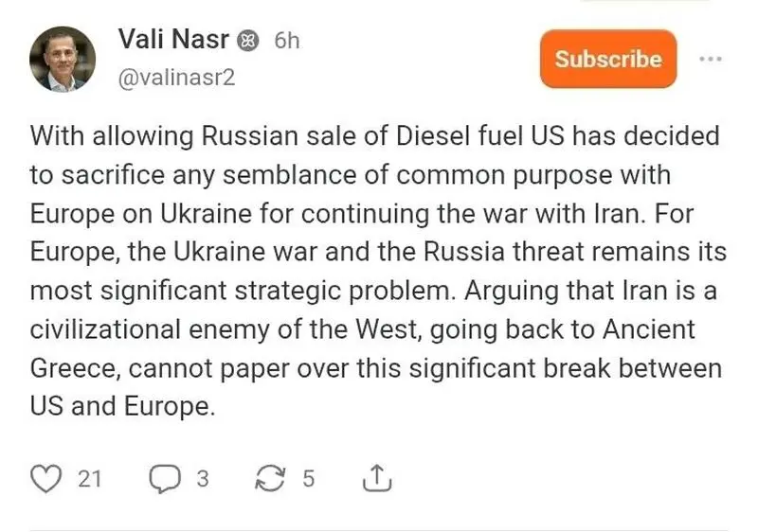The width and height of the screenshot is (758, 532).
Task: View the 3 replies count
Action: click(203, 479)
